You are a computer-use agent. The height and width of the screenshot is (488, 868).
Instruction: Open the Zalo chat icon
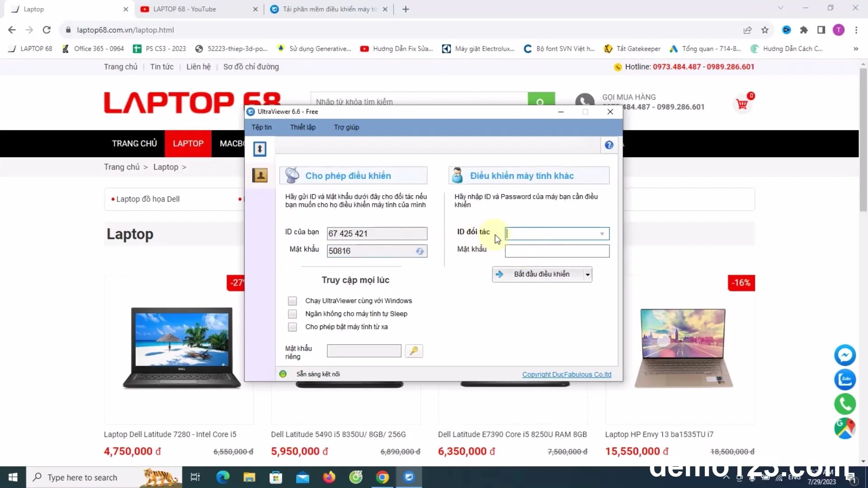(844, 380)
